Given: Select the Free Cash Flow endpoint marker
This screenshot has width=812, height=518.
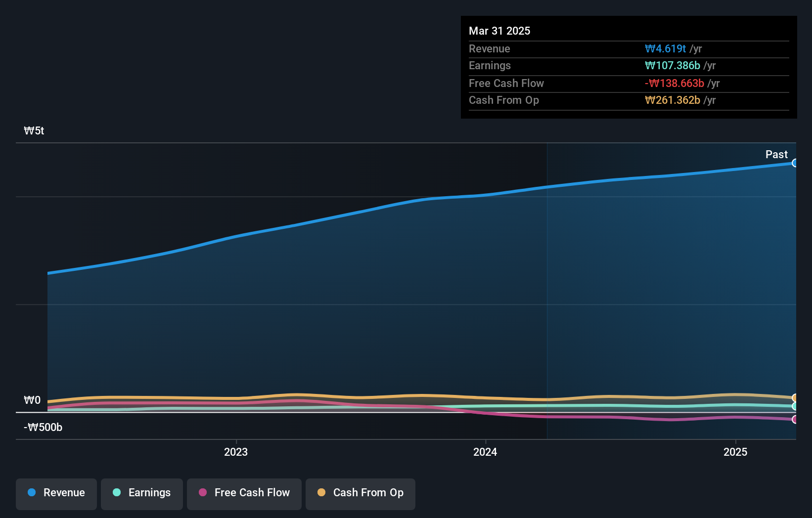Looking at the screenshot, I should tap(795, 420).
